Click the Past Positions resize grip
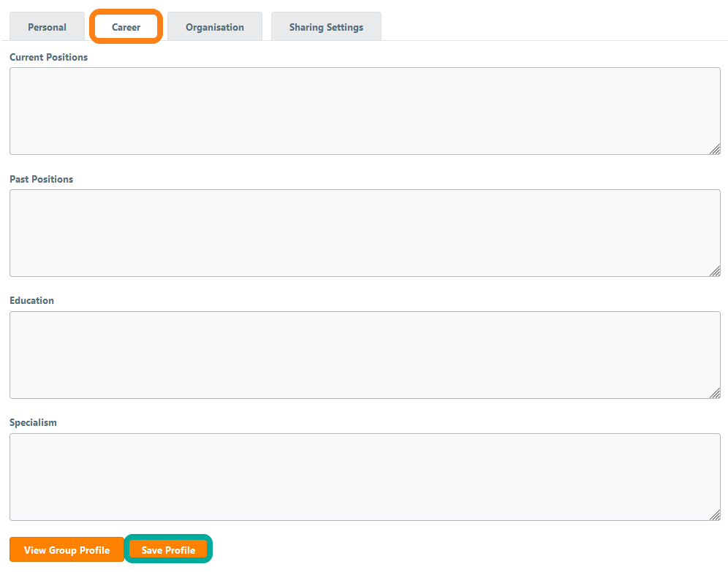728x572 pixels. (715, 271)
